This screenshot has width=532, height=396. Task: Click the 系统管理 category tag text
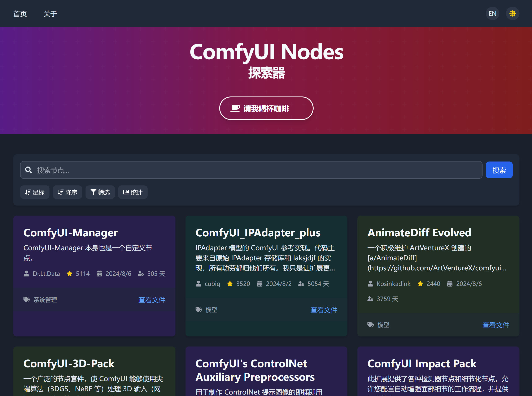pyautogui.click(x=45, y=300)
